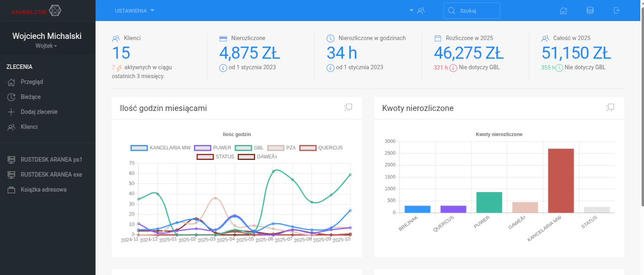Click the users icon beside search box
Image resolution: width=644 pixels, height=275 pixels.
[x=420, y=10]
